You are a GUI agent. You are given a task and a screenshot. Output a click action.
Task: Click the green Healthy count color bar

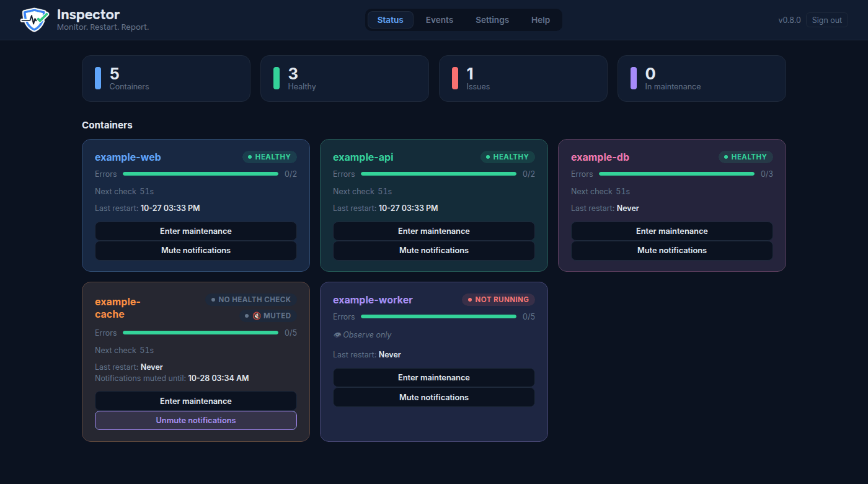coord(277,78)
